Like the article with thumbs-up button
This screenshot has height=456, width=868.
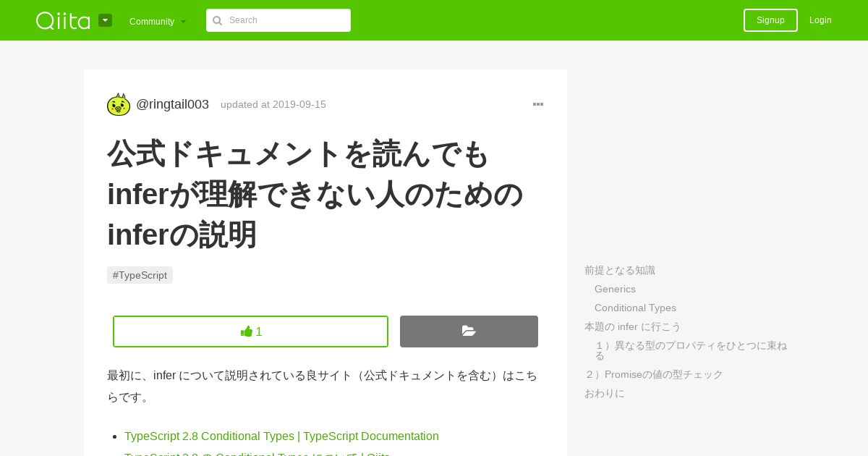(250, 332)
